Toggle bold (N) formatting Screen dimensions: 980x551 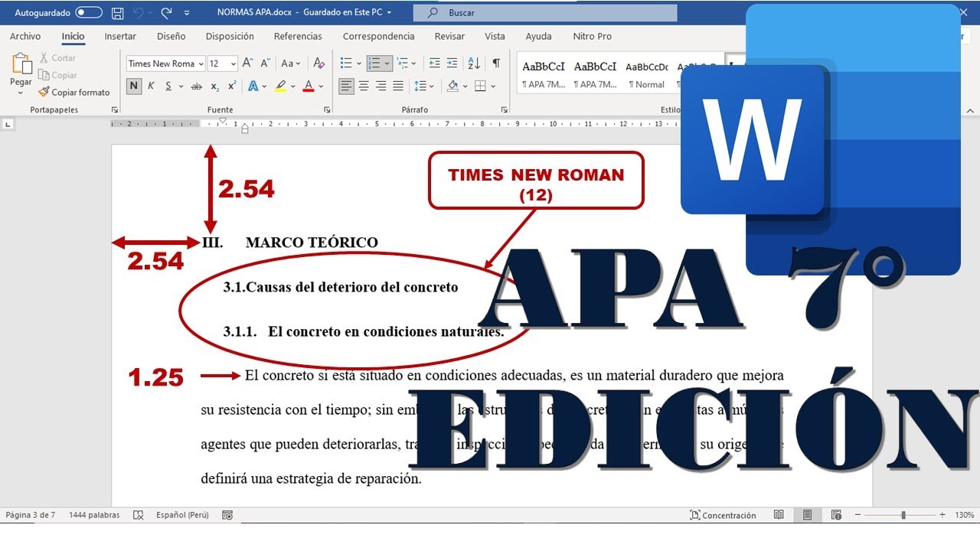(x=134, y=86)
